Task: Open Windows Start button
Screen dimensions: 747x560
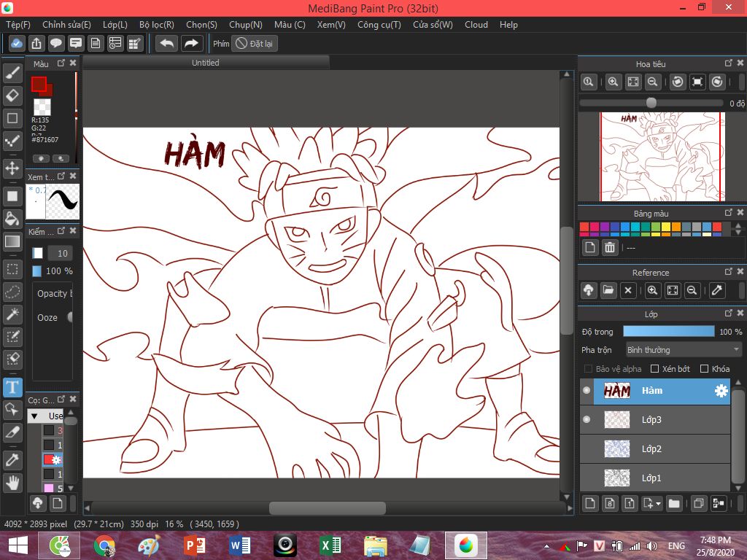Action: point(18,545)
